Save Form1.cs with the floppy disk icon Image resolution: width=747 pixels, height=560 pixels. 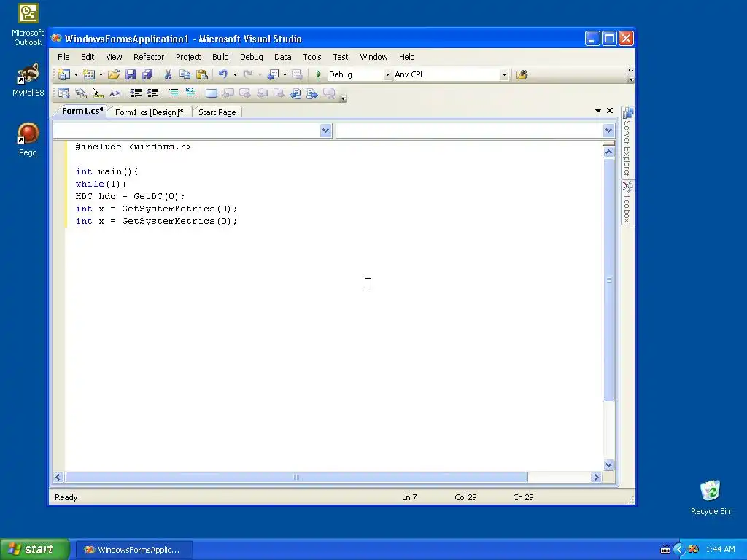[131, 75]
